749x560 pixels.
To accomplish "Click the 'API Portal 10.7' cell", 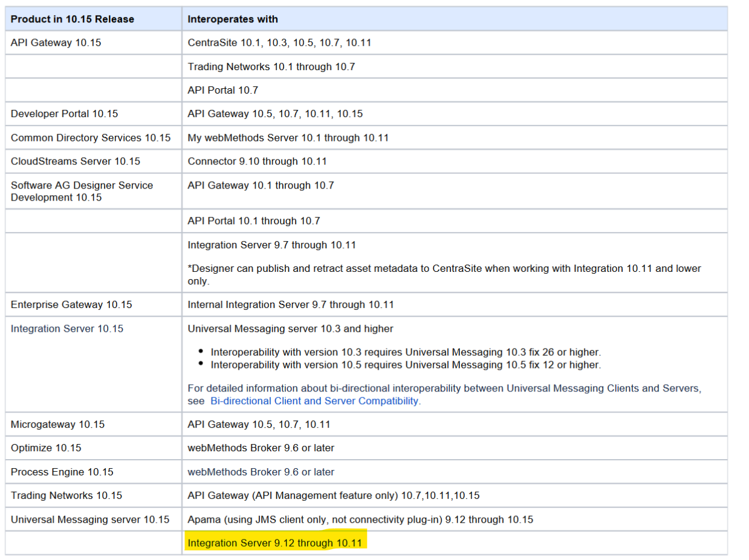I will (455, 90).
